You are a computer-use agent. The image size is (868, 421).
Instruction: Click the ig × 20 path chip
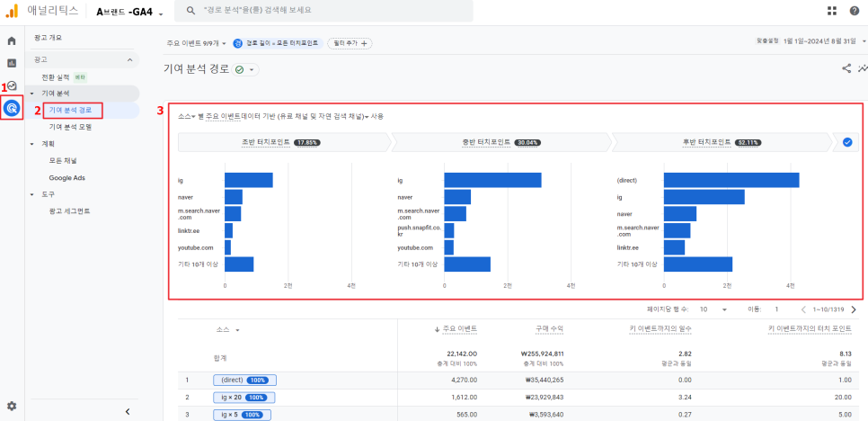point(244,398)
